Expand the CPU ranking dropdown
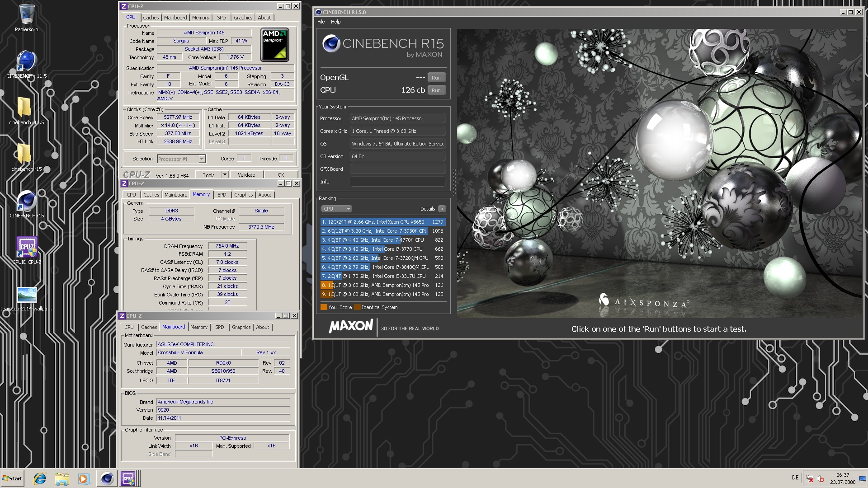 tap(336, 209)
